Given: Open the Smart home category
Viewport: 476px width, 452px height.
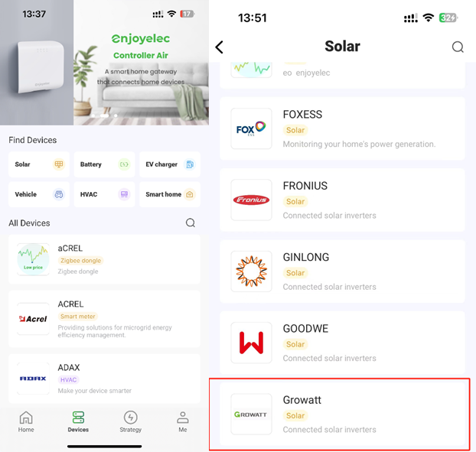Looking at the screenshot, I should pyautogui.click(x=170, y=194).
